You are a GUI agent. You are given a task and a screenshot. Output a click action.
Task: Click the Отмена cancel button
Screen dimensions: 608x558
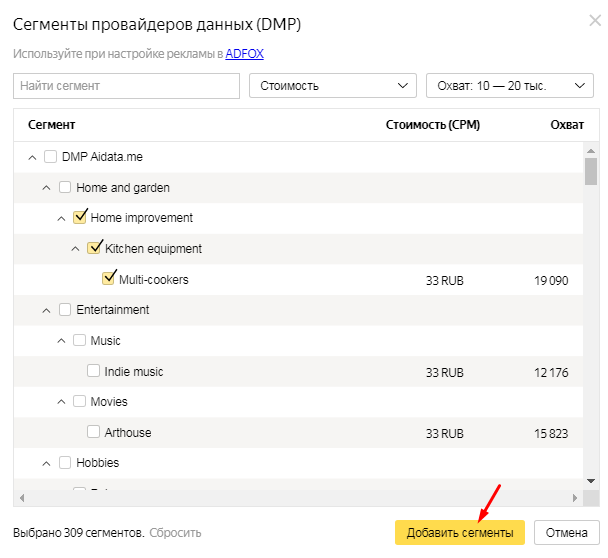click(566, 533)
